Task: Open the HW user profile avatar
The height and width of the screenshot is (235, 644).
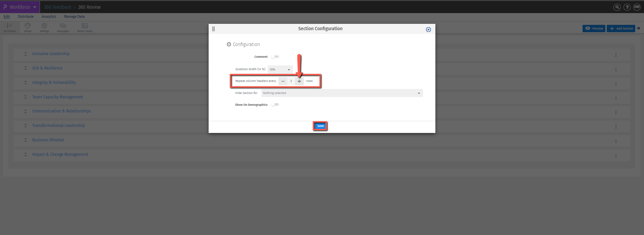Action: [x=637, y=7]
